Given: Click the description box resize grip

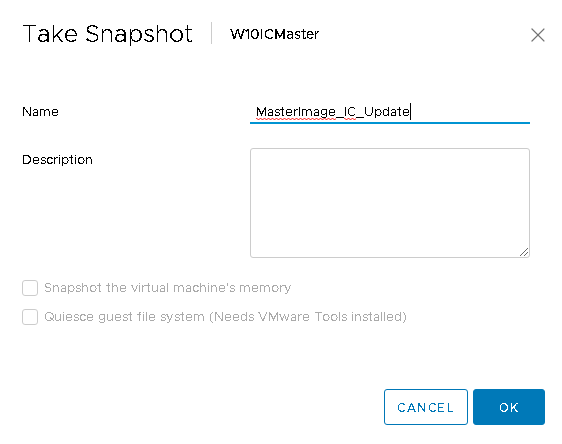Looking at the screenshot, I should click(x=524, y=252).
